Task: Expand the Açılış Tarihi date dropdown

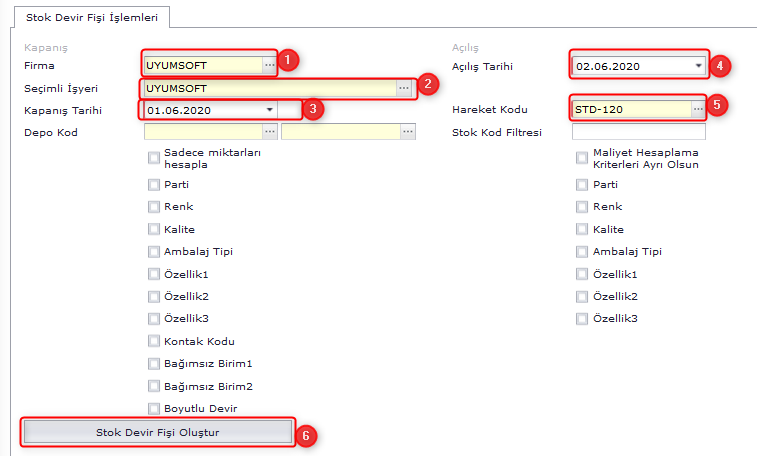Action: pyautogui.click(x=698, y=66)
